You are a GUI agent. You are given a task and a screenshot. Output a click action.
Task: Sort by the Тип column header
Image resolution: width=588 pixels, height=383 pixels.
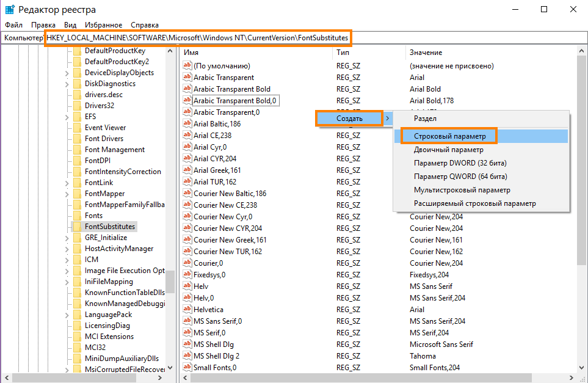[369, 53]
